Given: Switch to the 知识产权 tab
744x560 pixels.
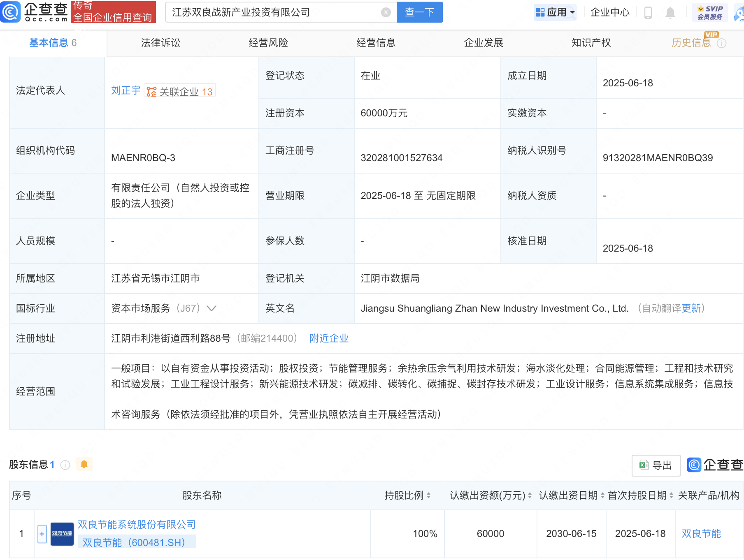Looking at the screenshot, I should (x=591, y=43).
